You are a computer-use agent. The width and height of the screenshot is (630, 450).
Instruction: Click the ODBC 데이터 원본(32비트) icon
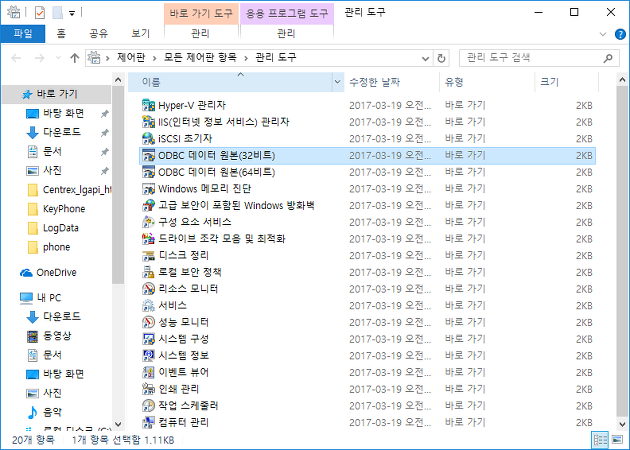coord(148,155)
